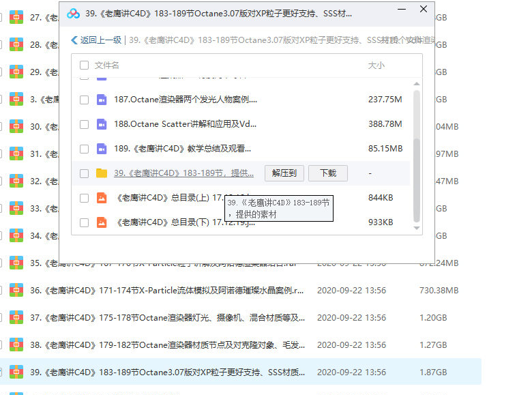Image resolution: width=532 pixels, height=395 pixels.
Task: Click size value 388.78M
Action: [x=385, y=124]
